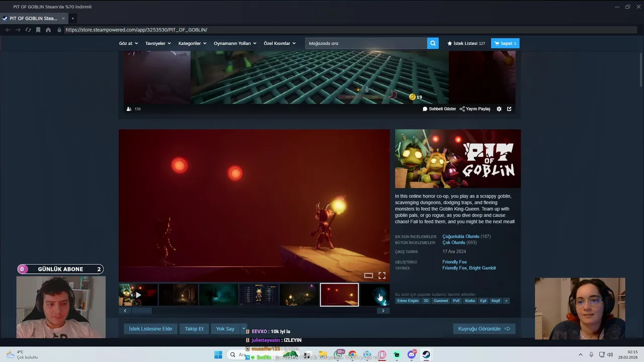Open the weather widget in taskbar
The height and width of the screenshot is (362, 644).
23,355
